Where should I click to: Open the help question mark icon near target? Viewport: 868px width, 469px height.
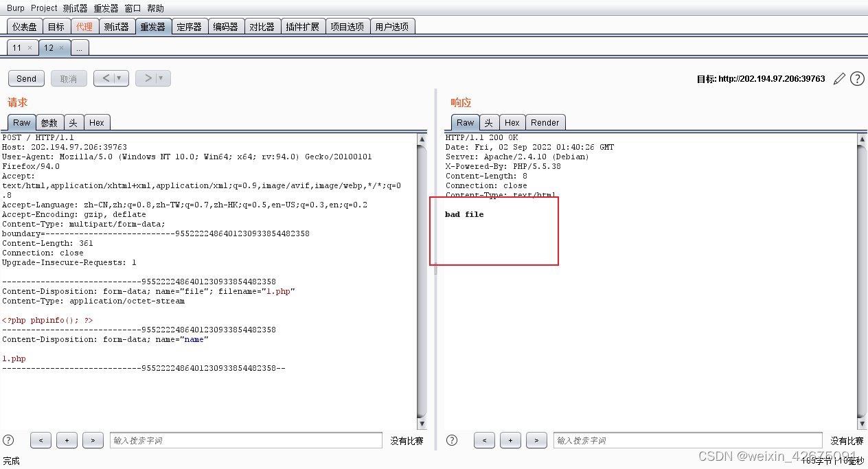(857, 79)
